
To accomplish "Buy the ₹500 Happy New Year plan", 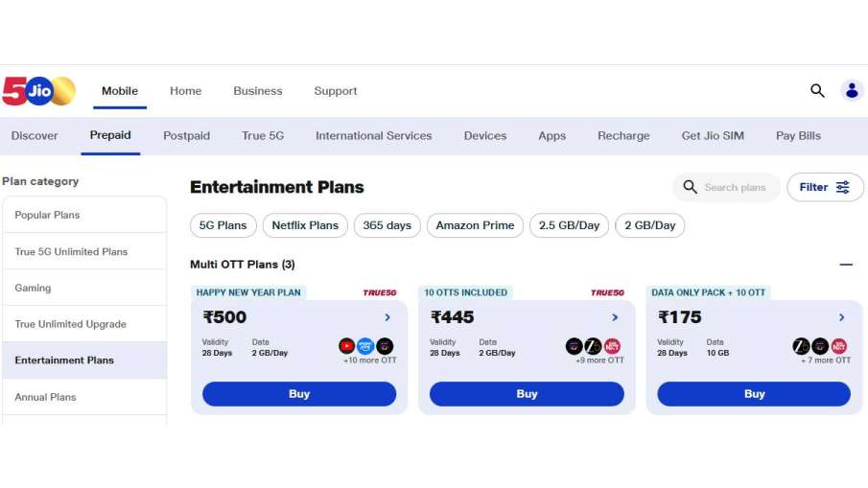I will pos(299,394).
